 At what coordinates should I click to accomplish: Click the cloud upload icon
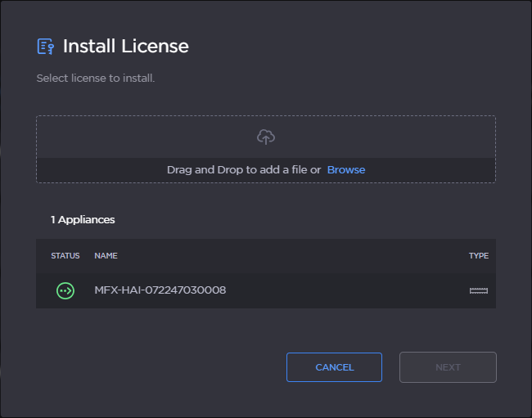pyautogui.click(x=265, y=137)
